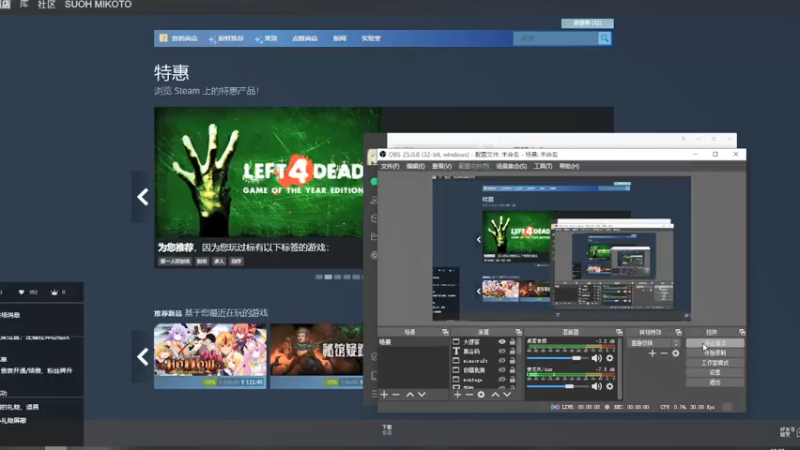This screenshot has width=800, height=450.
Task: Open the OBS Scene Collection (S) menu
Action: (511, 166)
